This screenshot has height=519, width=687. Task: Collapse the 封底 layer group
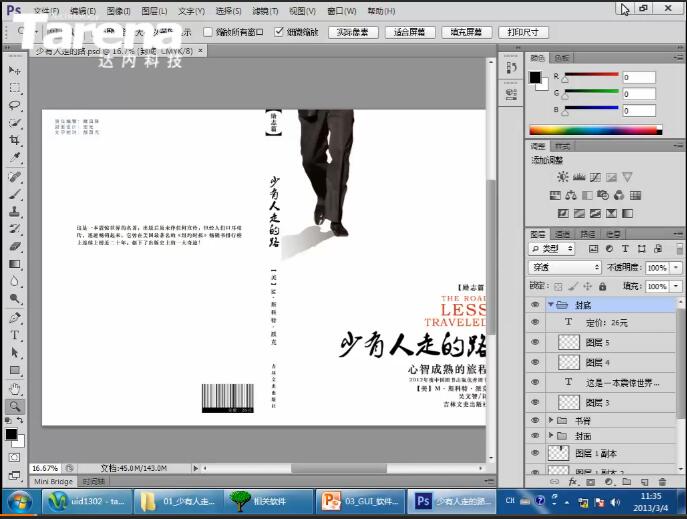[550, 304]
